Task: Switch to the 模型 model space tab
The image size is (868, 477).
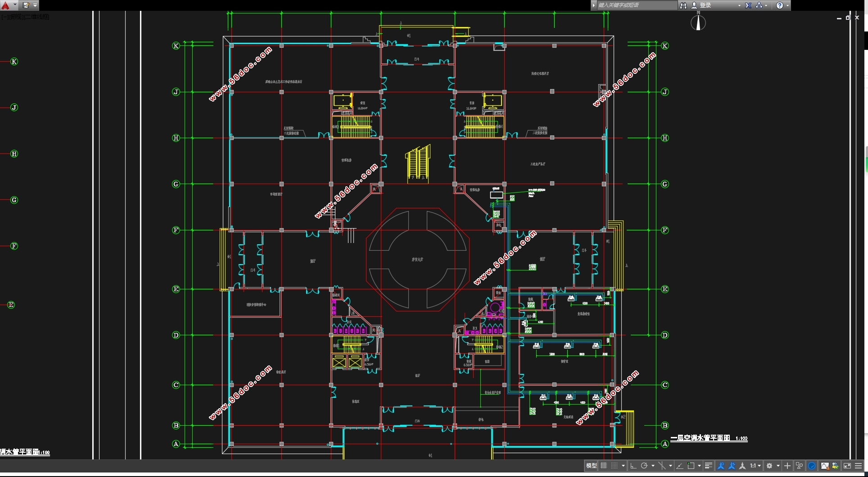Action: coord(591,466)
